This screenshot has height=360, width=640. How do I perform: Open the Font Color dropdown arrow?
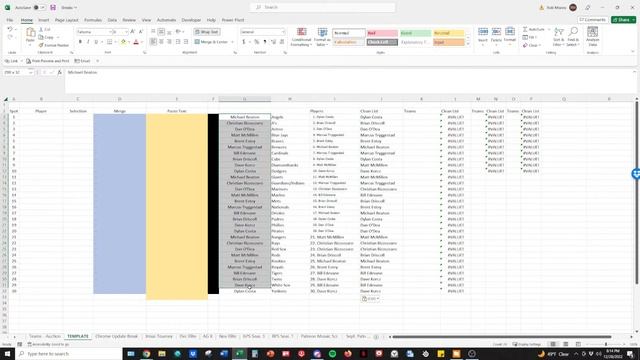142,42
